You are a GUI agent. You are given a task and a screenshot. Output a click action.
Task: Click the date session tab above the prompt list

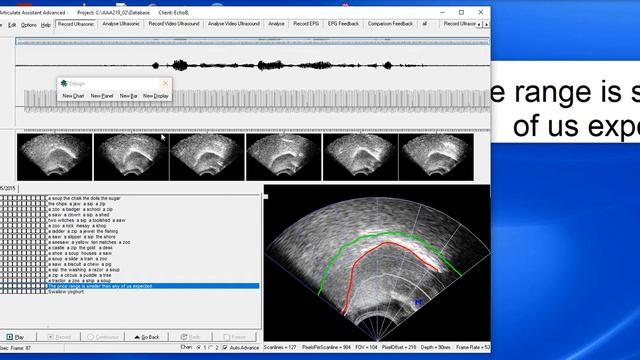pos(8,189)
